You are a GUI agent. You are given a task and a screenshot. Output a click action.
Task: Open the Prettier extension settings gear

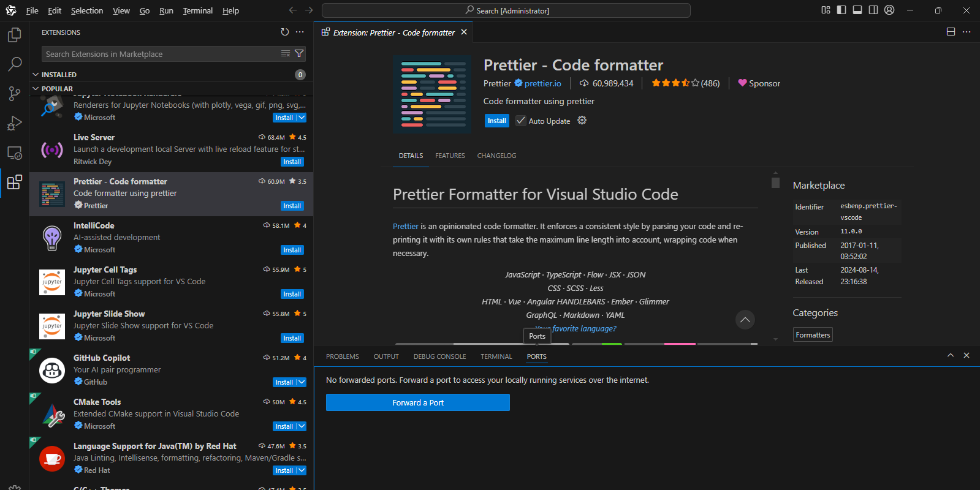(x=582, y=121)
